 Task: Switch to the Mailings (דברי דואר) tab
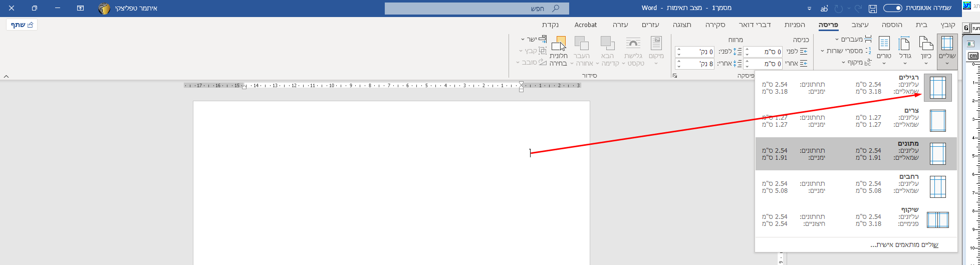[755, 25]
